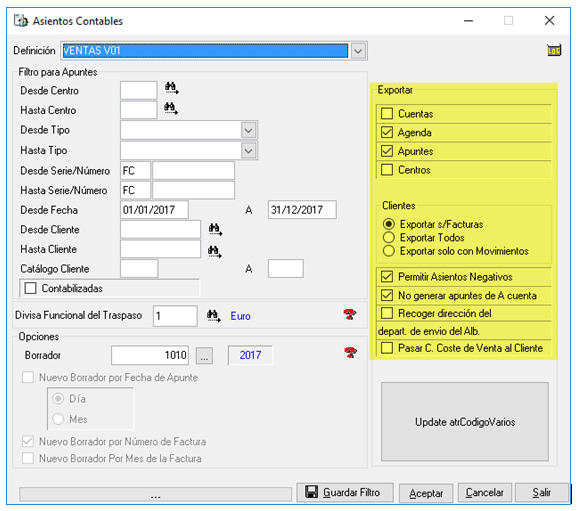Click the Update atrCodigoVarios button

point(465,422)
